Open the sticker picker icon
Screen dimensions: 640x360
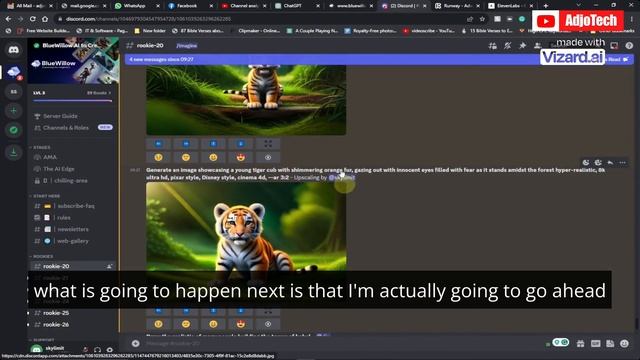[610, 344]
